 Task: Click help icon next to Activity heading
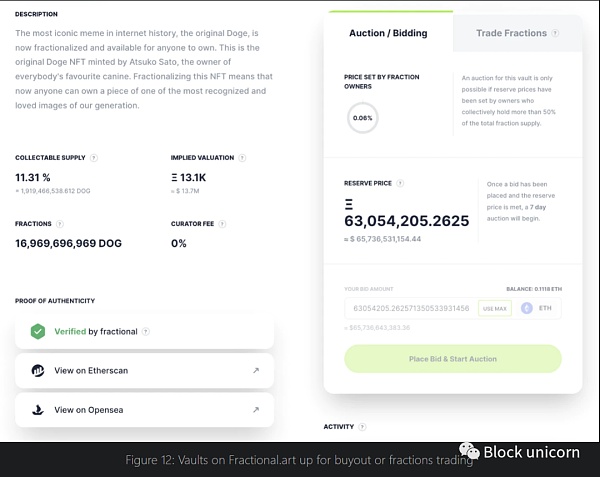(x=363, y=427)
